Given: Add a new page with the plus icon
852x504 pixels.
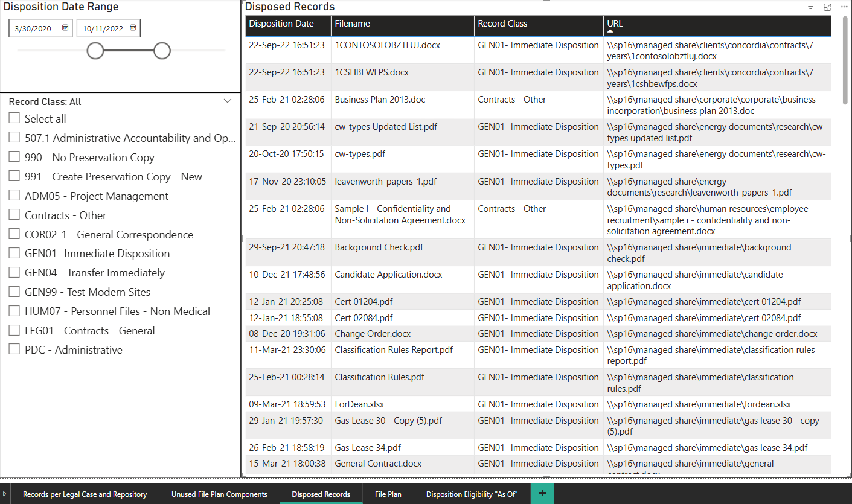Looking at the screenshot, I should [542, 493].
